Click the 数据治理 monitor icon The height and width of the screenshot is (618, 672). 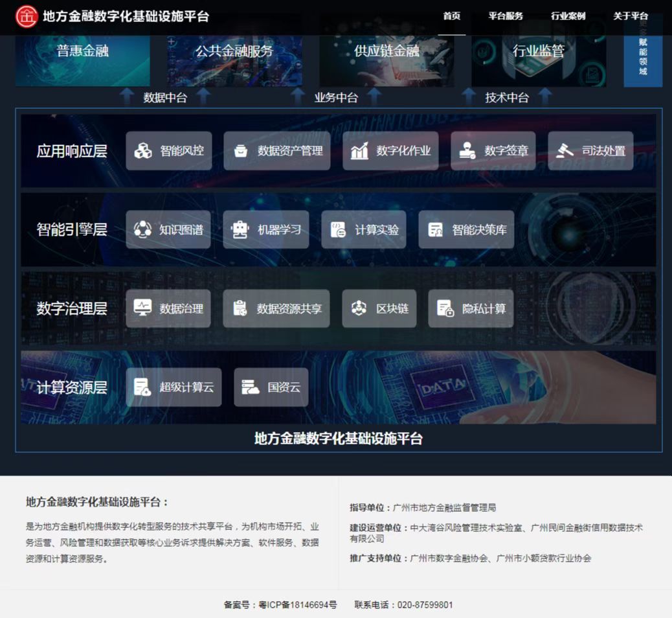(143, 308)
